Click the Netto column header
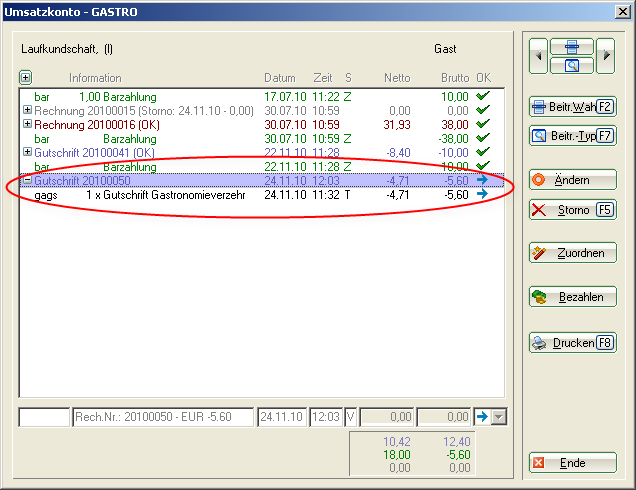Image resolution: width=636 pixels, height=490 pixels. coord(397,78)
